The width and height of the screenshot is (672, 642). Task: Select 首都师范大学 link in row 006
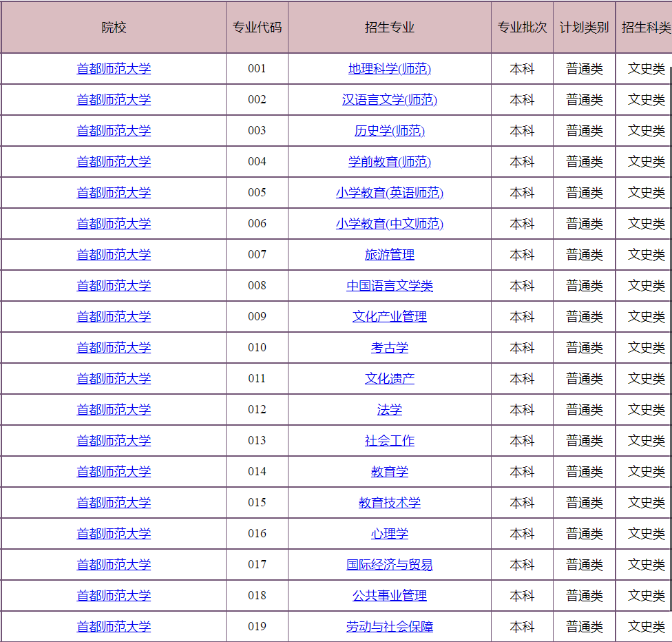[x=114, y=223]
